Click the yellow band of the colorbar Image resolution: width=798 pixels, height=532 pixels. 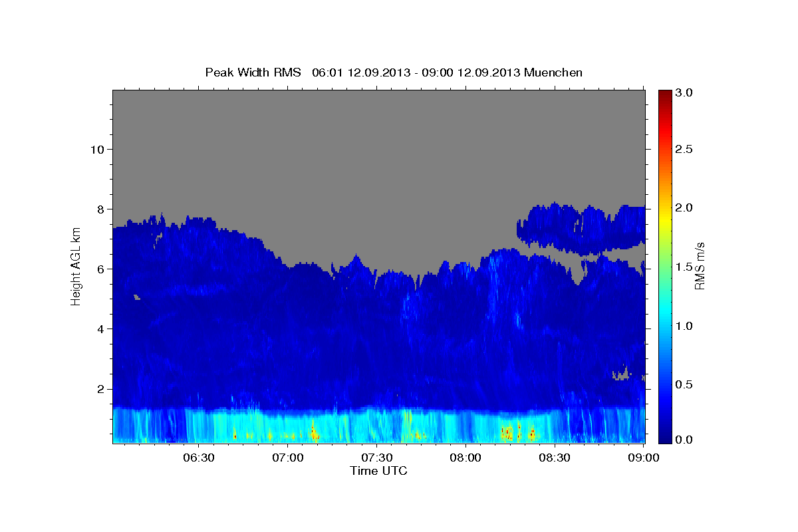tap(665, 219)
